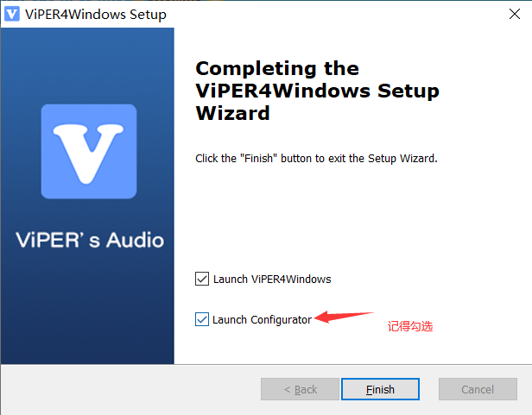Click the "ViPER4Windows Setup" window title text
The image size is (532, 415).
pyautogui.click(x=96, y=15)
